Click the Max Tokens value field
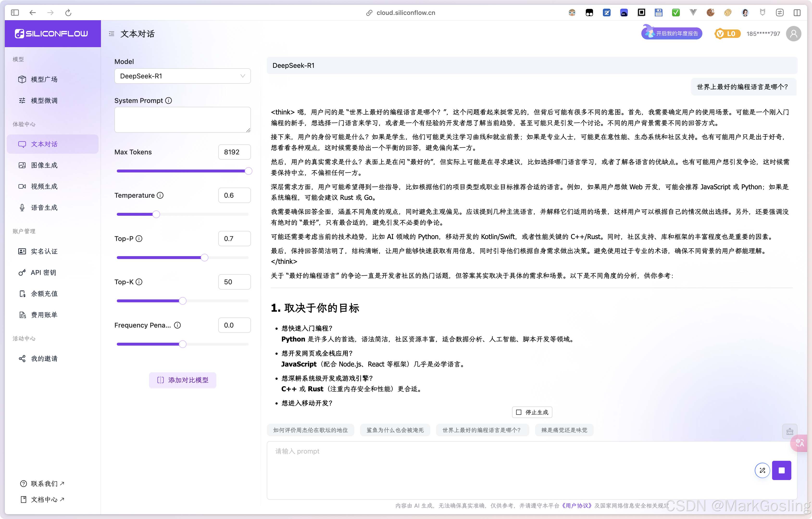812x519 pixels. point(234,152)
